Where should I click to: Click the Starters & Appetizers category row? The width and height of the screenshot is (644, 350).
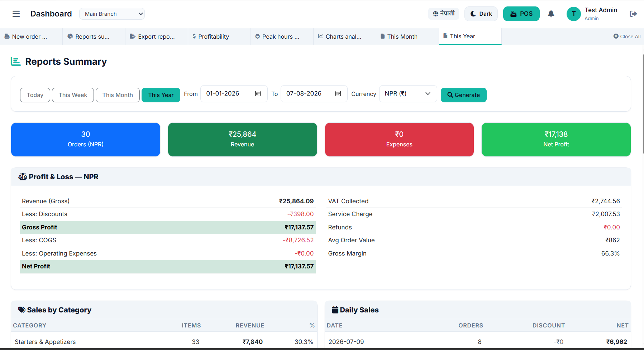(x=164, y=342)
